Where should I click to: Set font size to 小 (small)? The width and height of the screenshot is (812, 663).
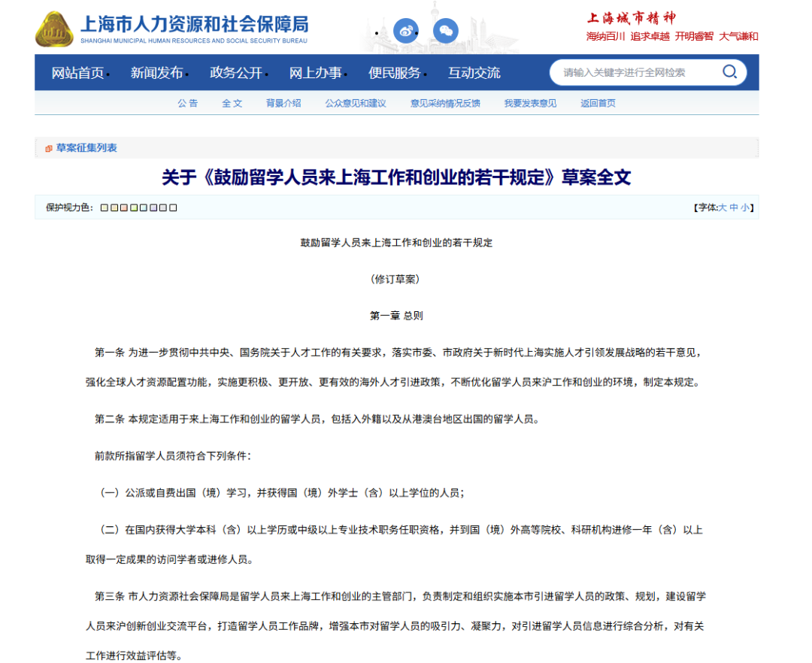744,207
